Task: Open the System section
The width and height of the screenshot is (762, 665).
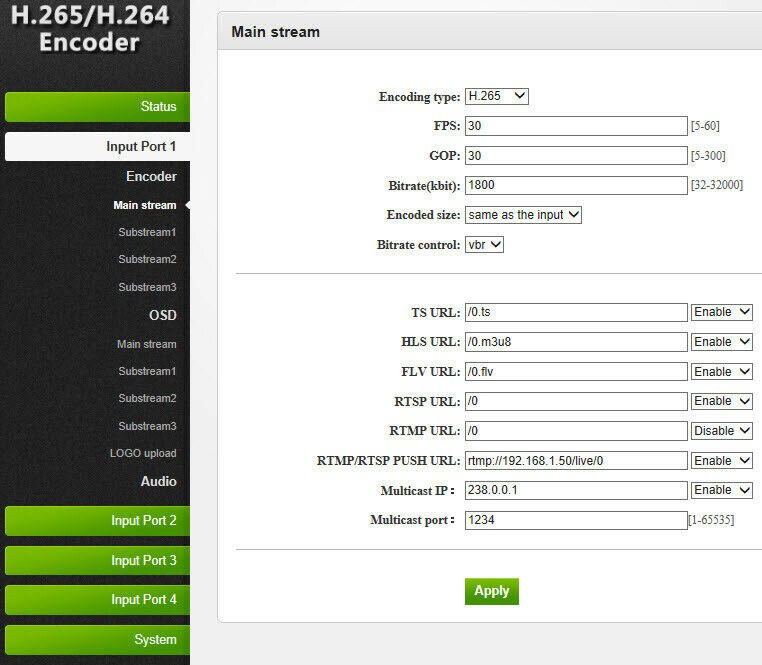Action: pyautogui.click(x=97, y=640)
